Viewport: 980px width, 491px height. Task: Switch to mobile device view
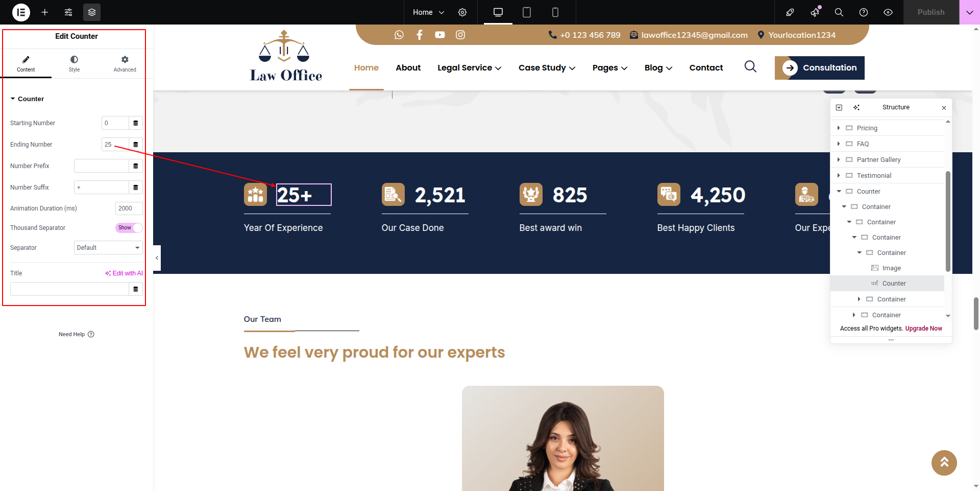pyautogui.click(x=555, y=12)
